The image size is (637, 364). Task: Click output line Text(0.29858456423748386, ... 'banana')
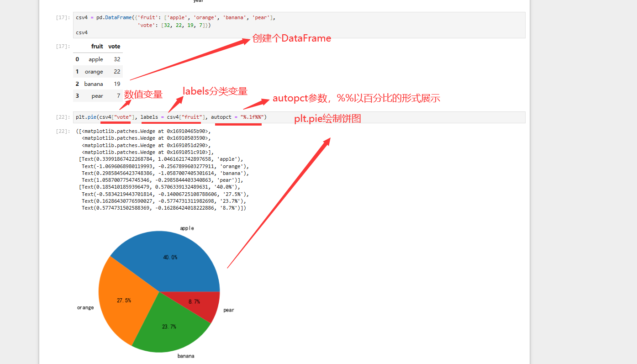pyautogui.click(x=165, y=174)
